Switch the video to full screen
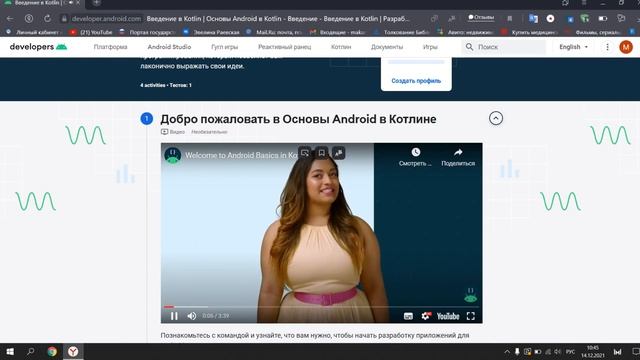The height and width of the screenshot is (360, 640). [x=471, y=316]
